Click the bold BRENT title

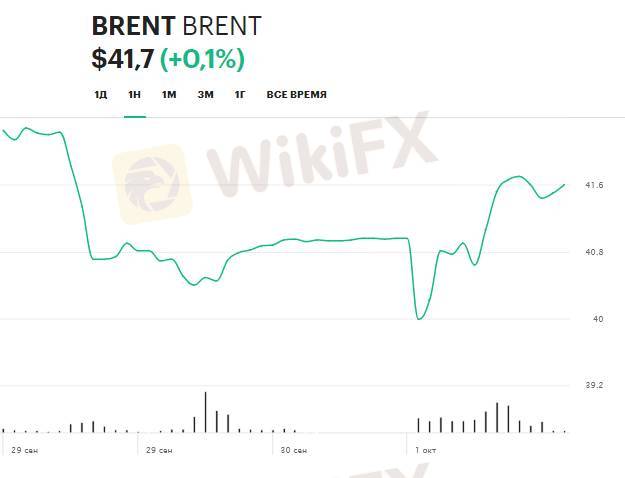[133, 26]
